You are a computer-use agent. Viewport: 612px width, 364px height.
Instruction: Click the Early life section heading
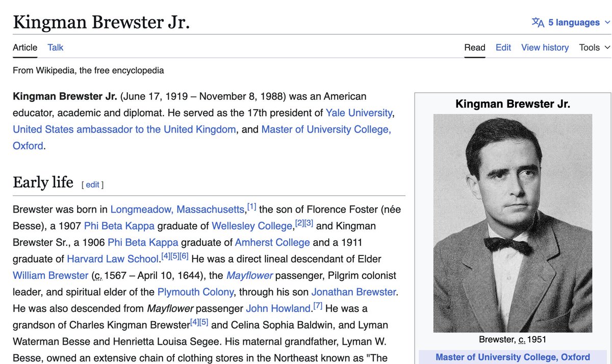coord(43,183)
